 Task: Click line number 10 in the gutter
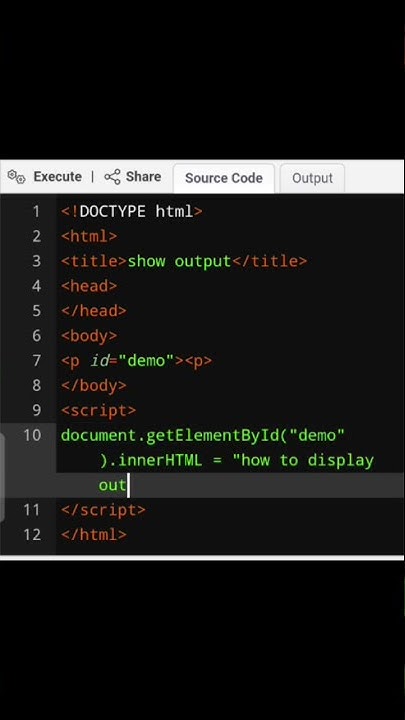click(x=32, y=435)
